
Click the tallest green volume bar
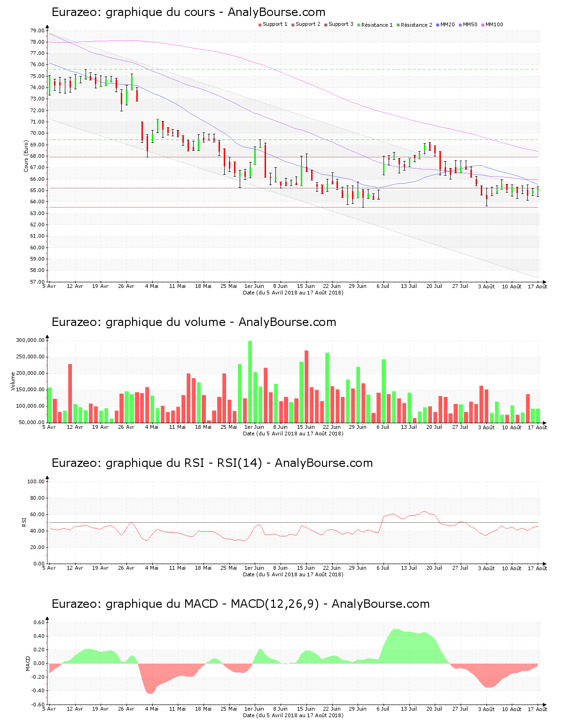click(250, 382)
